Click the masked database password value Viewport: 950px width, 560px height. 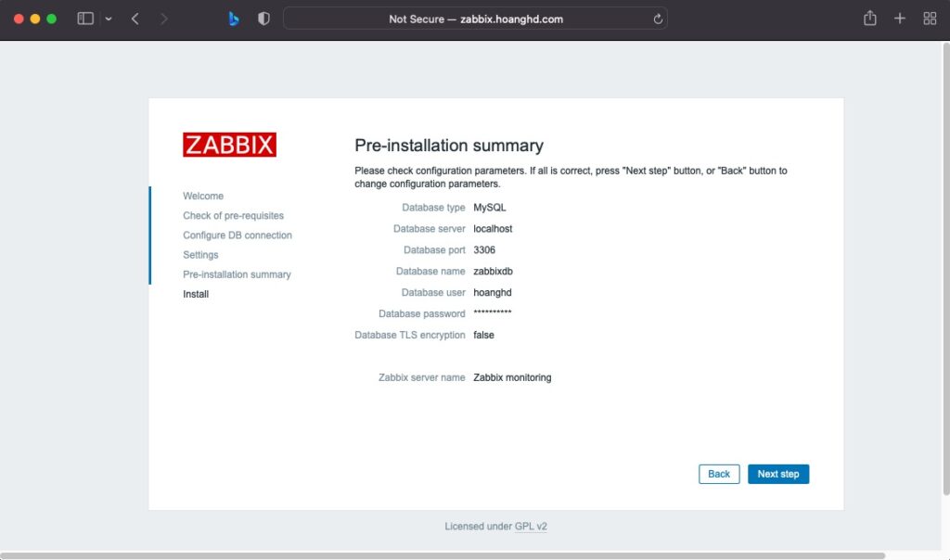point(493,313)
